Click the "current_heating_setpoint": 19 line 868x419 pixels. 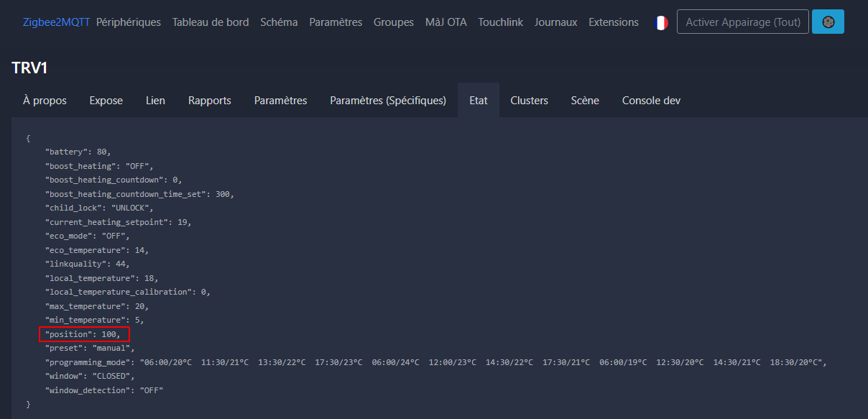118,222
